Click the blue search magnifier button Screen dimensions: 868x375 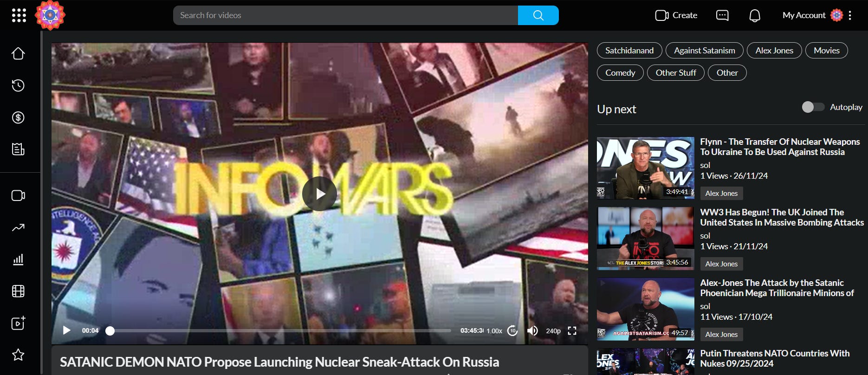click(538, 15)
